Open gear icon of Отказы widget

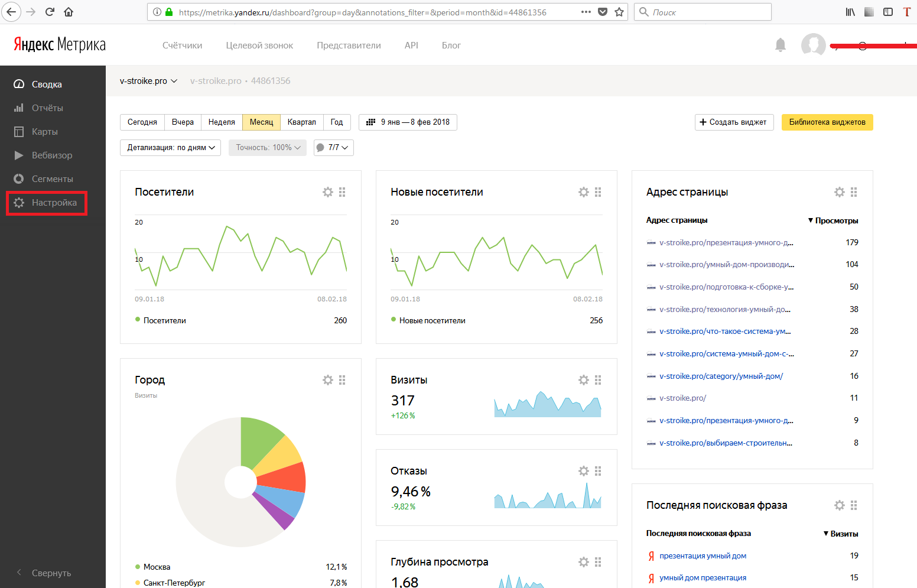[x=584, y=471]
